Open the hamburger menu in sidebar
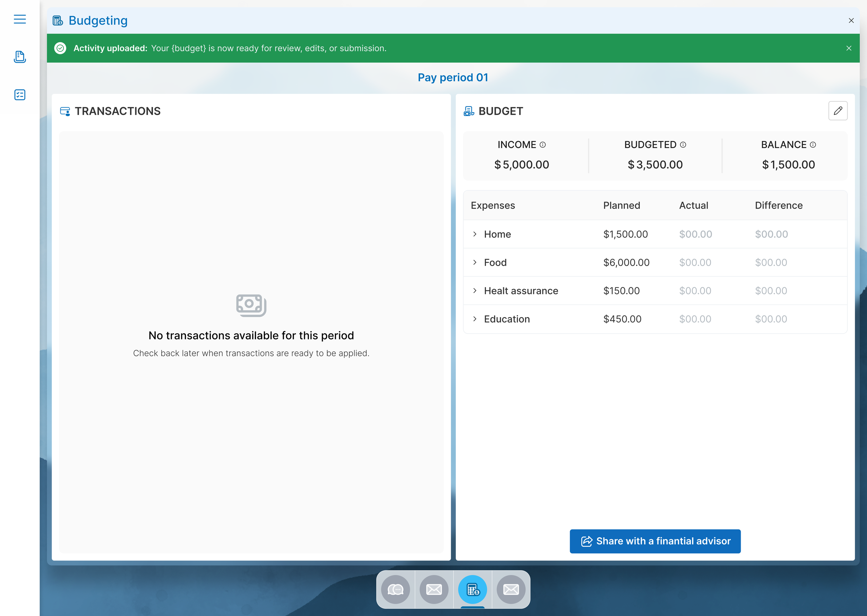 coord(20,19)
